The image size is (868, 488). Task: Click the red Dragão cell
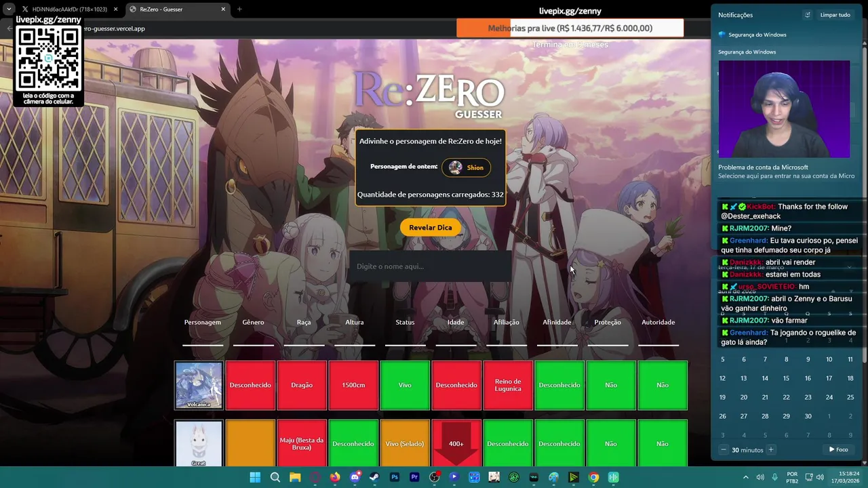pyautogui.click(x=302, y=385)
